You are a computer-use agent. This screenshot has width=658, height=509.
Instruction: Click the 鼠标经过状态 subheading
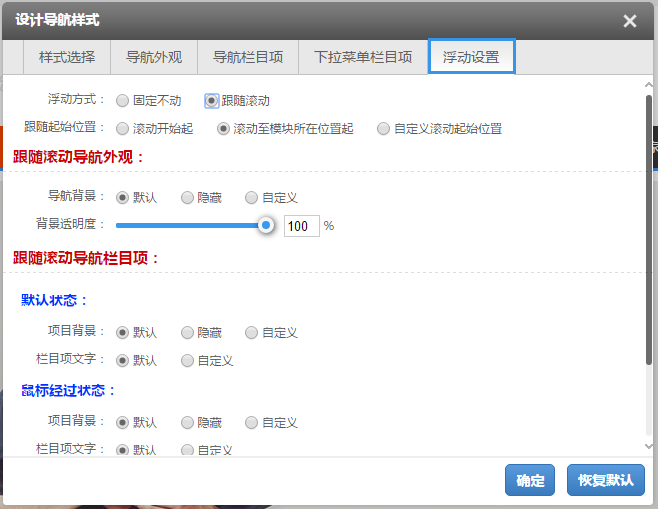(68, 391)
